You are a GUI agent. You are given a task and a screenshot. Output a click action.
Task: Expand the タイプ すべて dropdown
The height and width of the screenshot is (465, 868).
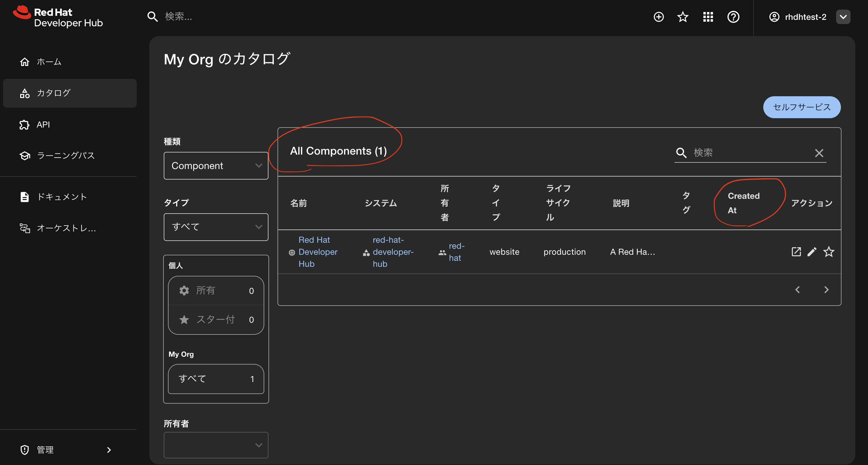(216, 227)
